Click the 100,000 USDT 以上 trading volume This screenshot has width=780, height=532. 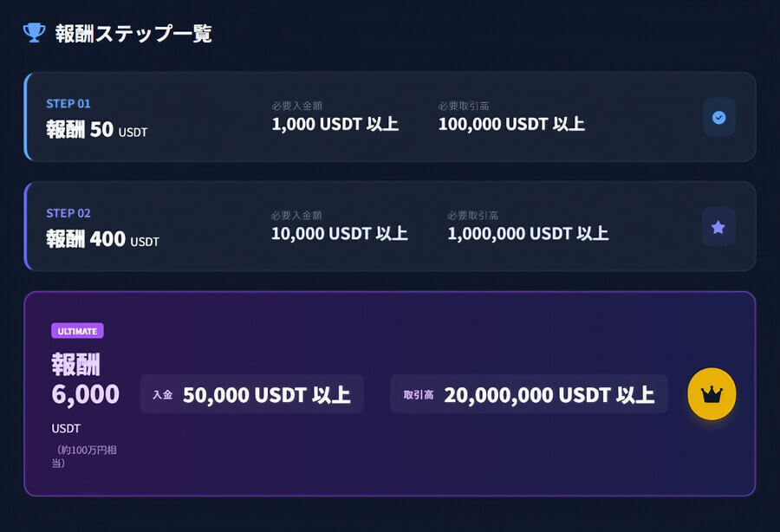point(511,124)
